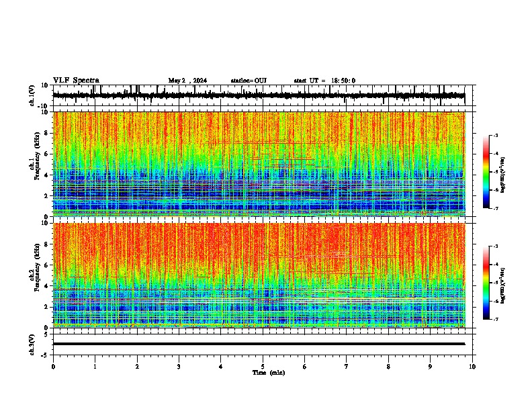Click inside the ch.2 frequency spectrogram
The image size is (532, 411).
[x=259, y=275]
